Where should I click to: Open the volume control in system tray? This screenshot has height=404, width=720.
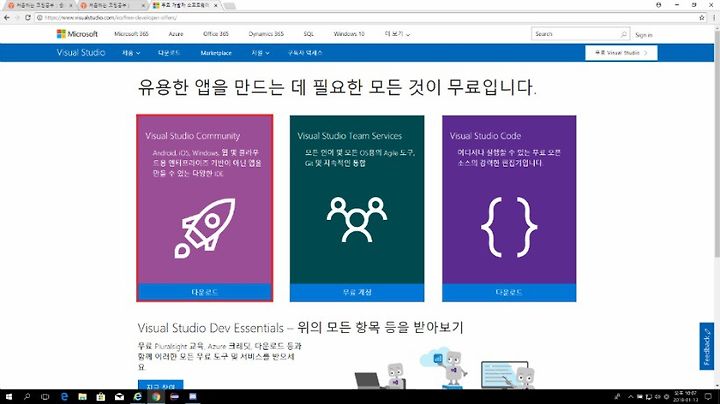(x=658, y=397)
